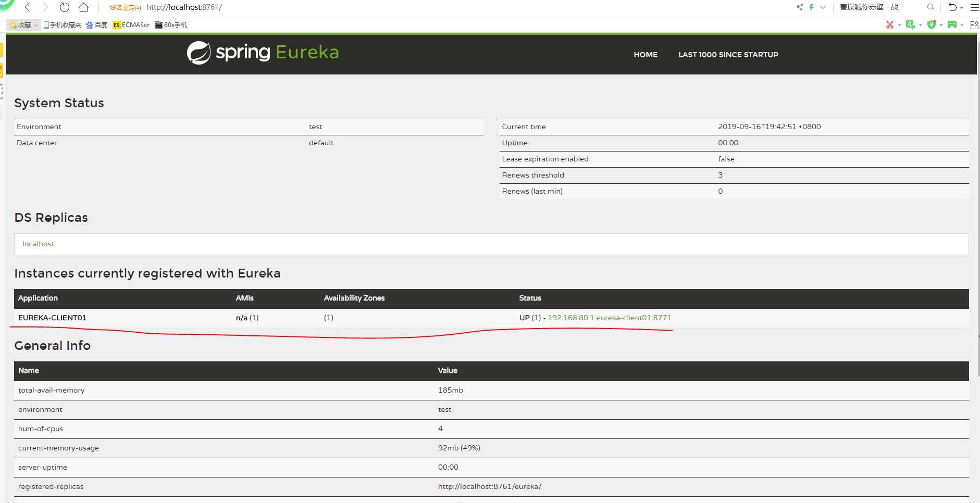Viewport: 980px width, 503px height.
Task: Click the green translate icon
Action: tap(910, 24)
